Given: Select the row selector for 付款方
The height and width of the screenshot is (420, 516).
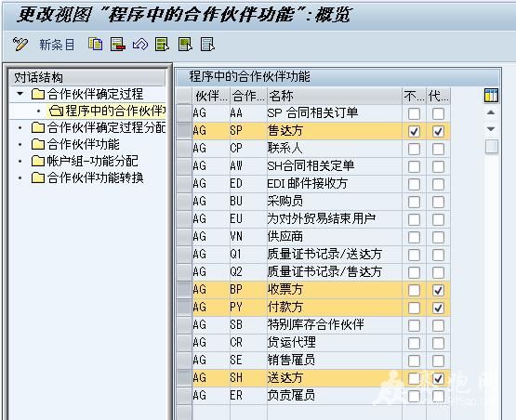Looking at the screenshot, I should (x=184, y=308).
